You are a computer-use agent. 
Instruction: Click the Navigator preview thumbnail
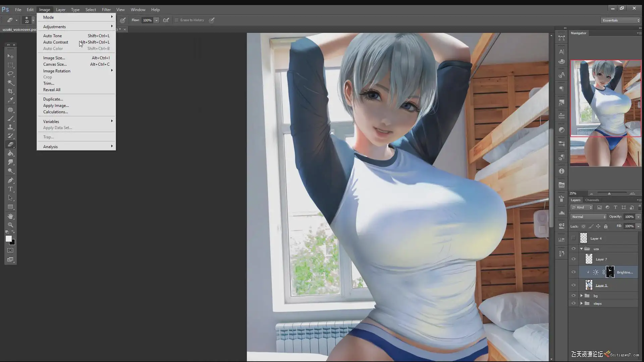click(605, 113)
